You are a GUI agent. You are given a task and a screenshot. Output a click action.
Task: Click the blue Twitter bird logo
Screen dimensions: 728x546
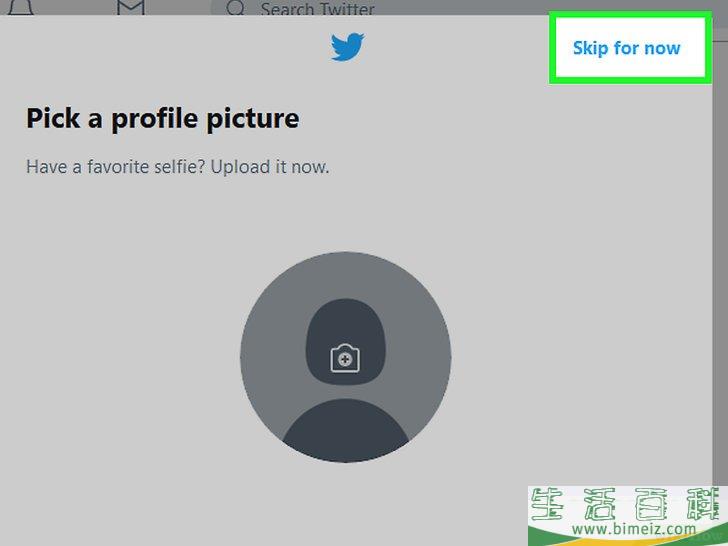coord(347,46)
